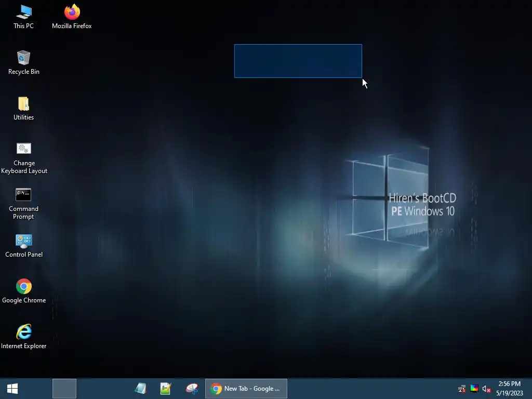
Task: Select the Mozilla Firefox desktop shortcut
Action: [72, 17]
